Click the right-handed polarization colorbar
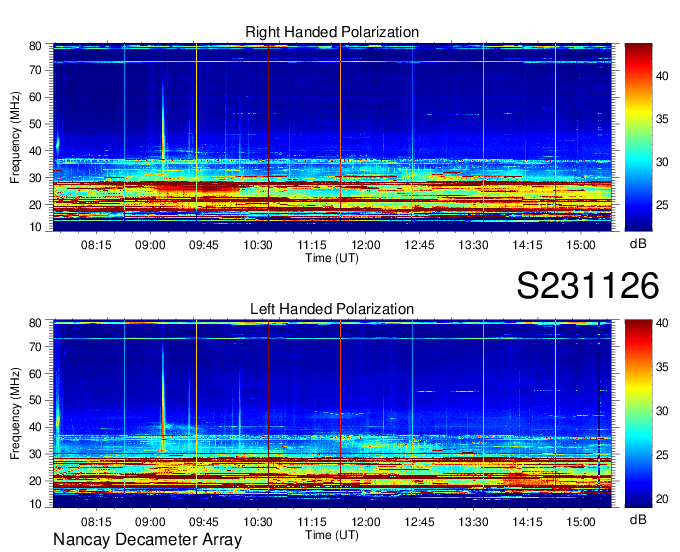Image resolution: width=680 pixels, height=552 pixels. 638,137
